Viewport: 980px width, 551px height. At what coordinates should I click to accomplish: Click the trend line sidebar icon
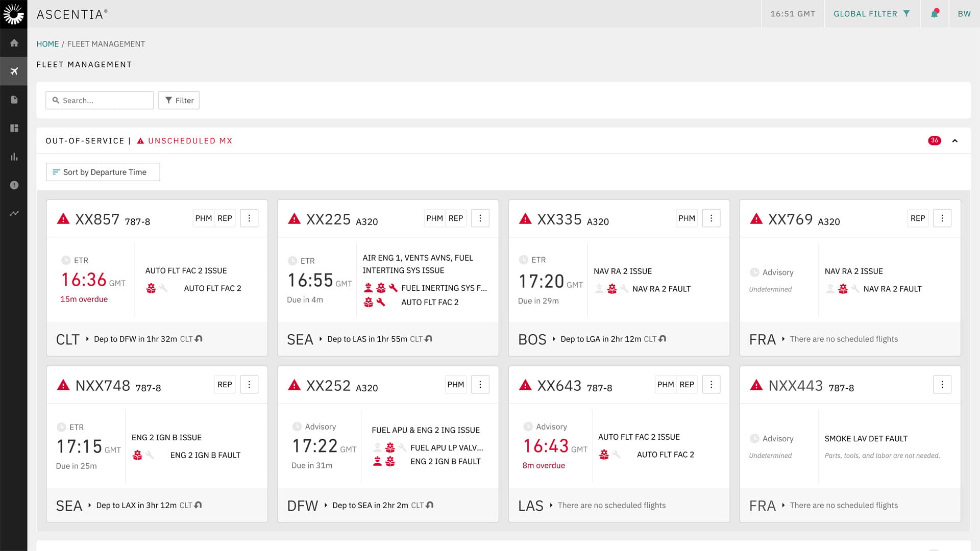(14, 213)
